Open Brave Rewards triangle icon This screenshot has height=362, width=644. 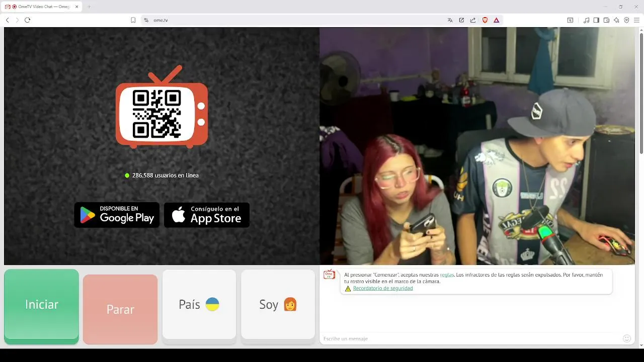coord(497,20)
